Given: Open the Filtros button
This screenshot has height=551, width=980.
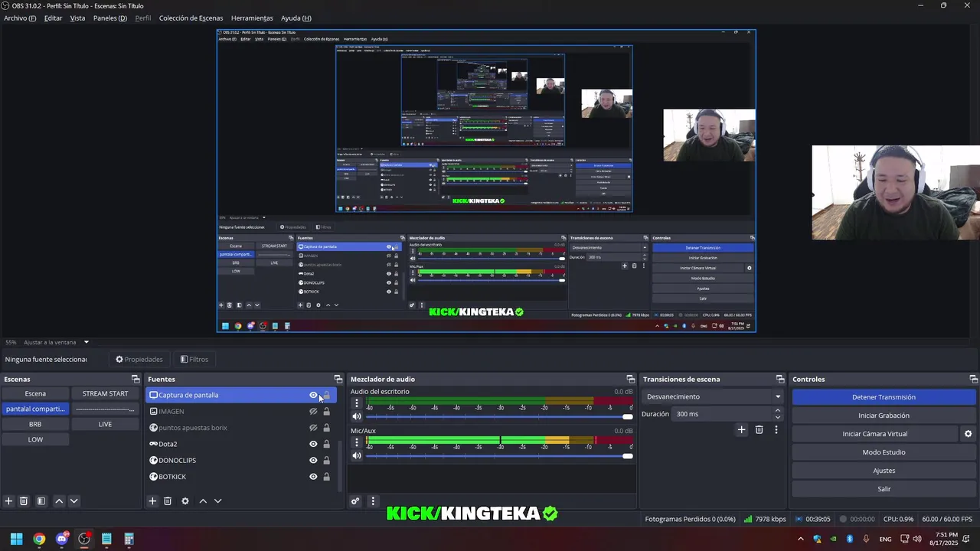Looking at the screenshot, I should click(x=194, y=359).
